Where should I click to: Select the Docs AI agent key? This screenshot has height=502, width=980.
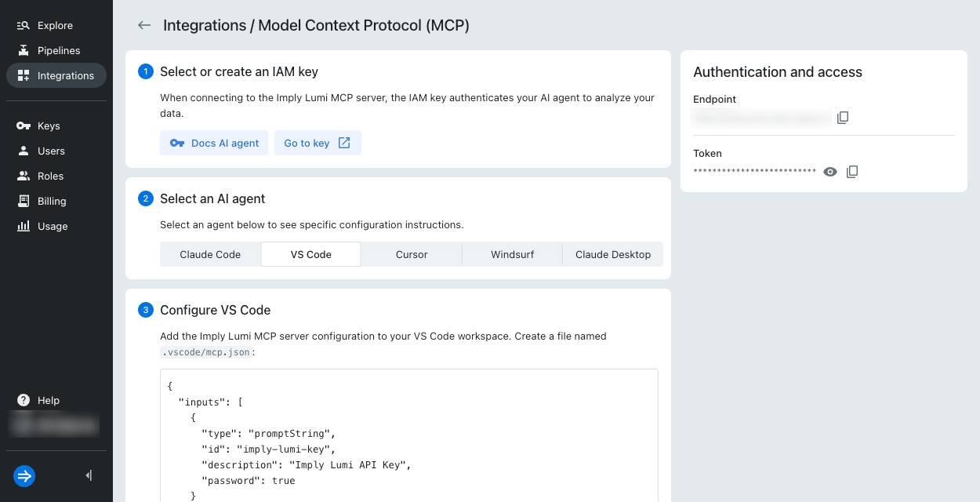pos(214,143)
